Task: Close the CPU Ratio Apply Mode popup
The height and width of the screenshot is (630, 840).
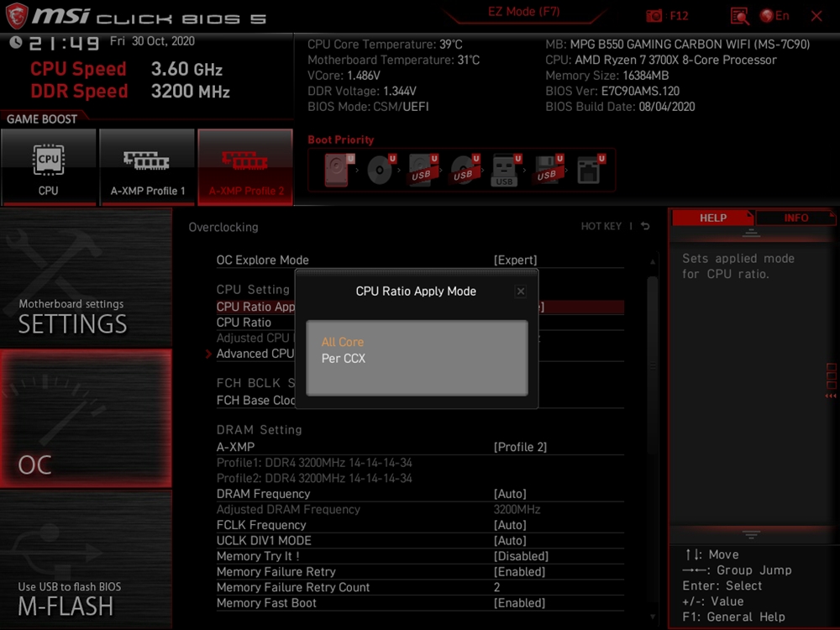Action: (520, 291)
